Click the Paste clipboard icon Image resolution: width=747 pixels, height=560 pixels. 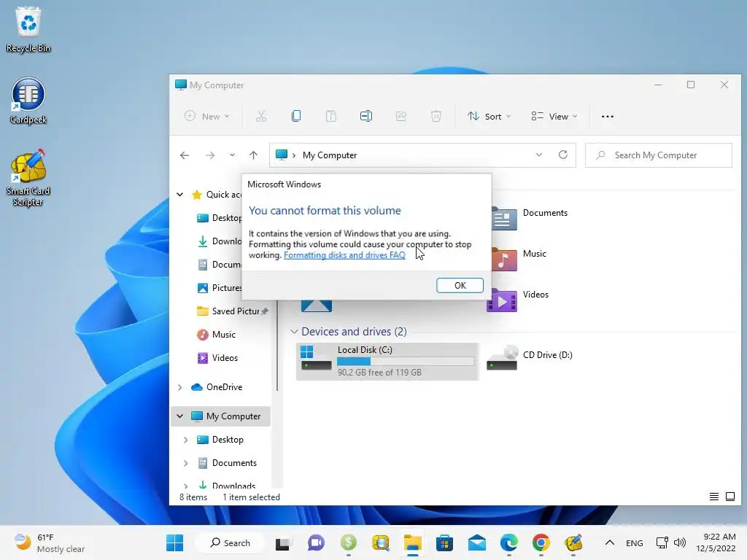(x=331, y=116)
